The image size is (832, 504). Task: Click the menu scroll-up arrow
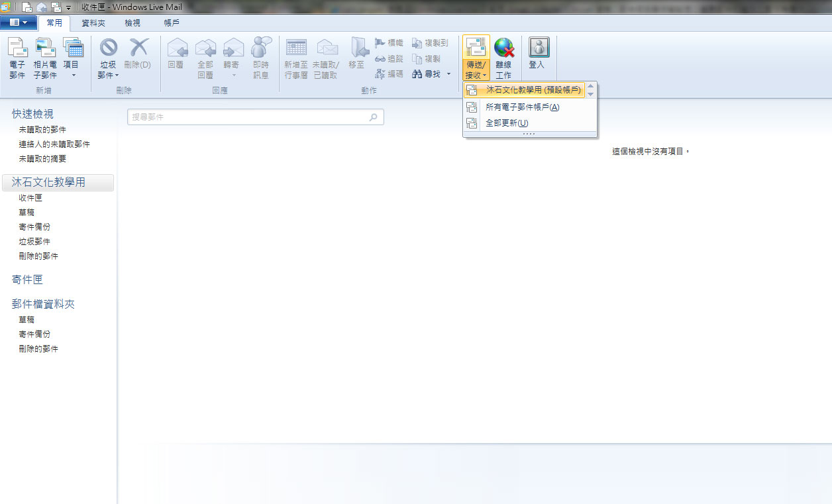click(x=590, y=86)
